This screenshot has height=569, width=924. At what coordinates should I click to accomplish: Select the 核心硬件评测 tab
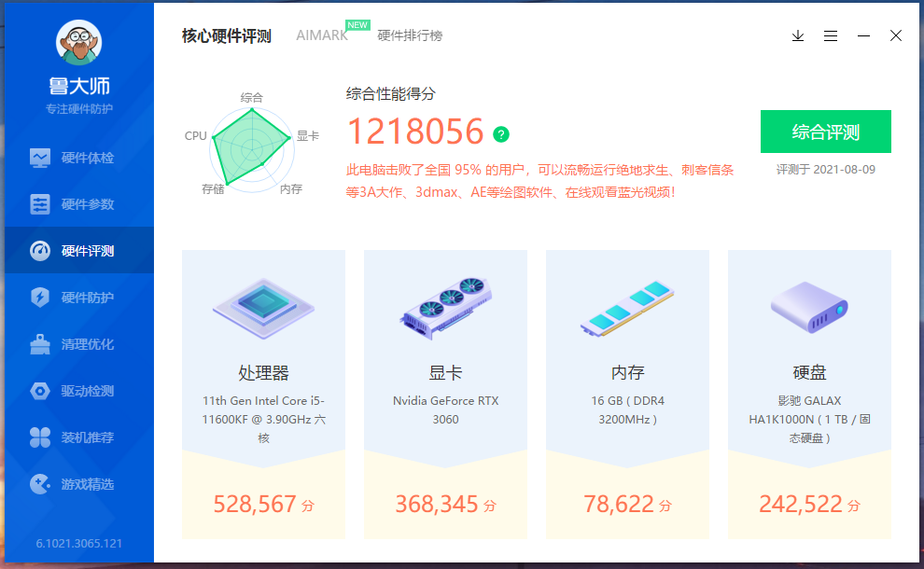(226, 36)
